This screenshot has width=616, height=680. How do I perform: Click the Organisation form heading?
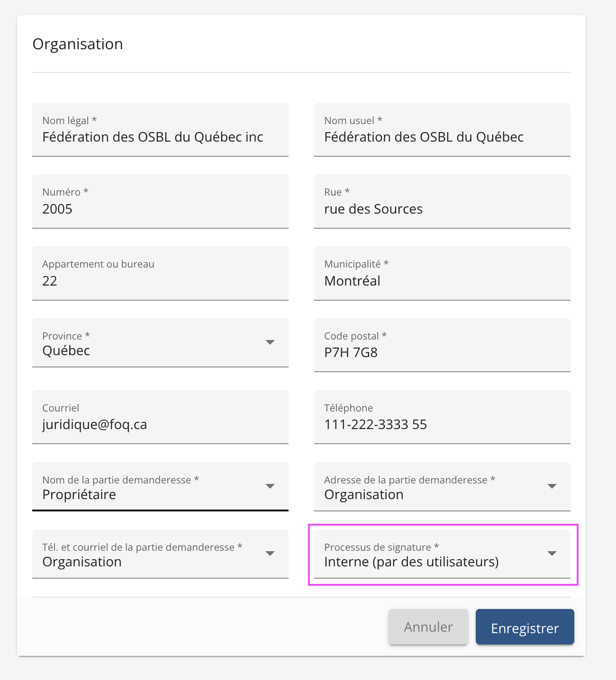78,44
